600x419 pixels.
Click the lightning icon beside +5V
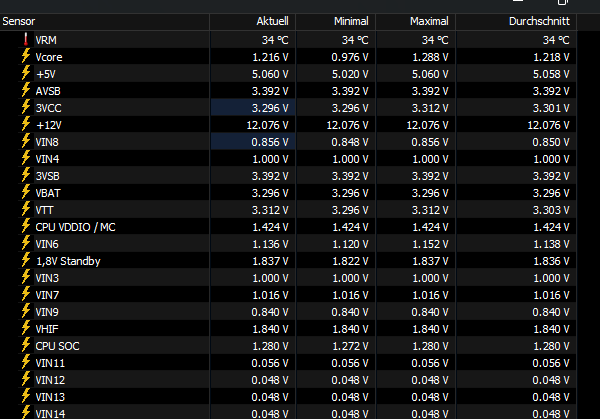coord(26,73)
